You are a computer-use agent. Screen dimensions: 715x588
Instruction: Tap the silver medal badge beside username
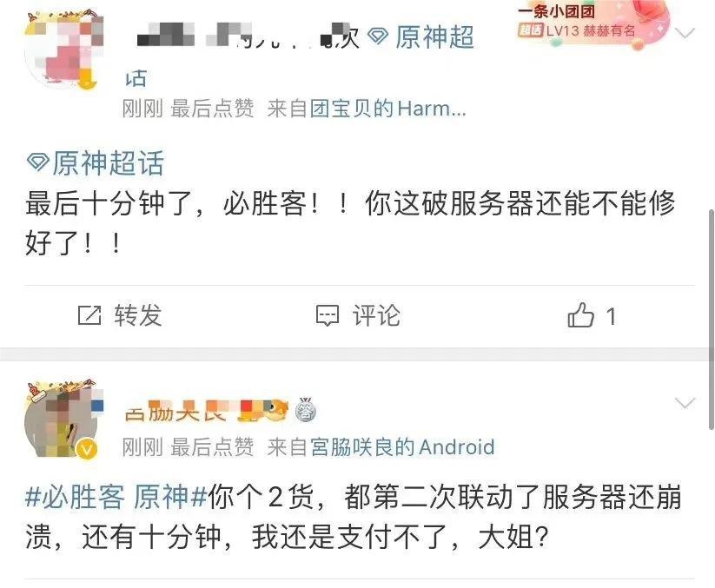pos(306,411)
